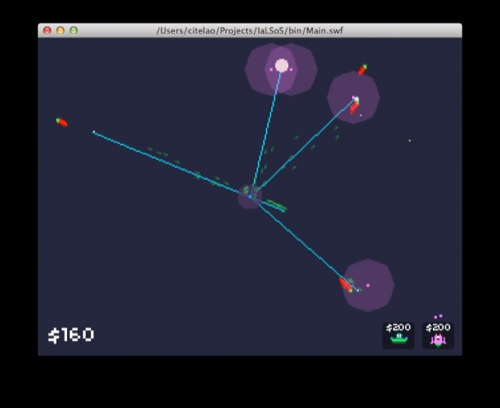This screenshot has width=500, height=408.
Task: Attack the carrot beside the bottom-right tower
Action: [346, 285]
